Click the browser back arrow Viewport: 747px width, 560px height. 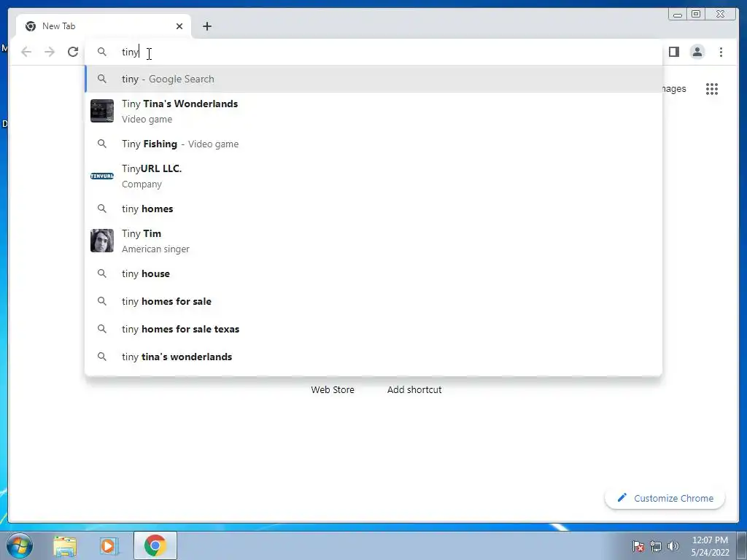click(x=26, y=52)
